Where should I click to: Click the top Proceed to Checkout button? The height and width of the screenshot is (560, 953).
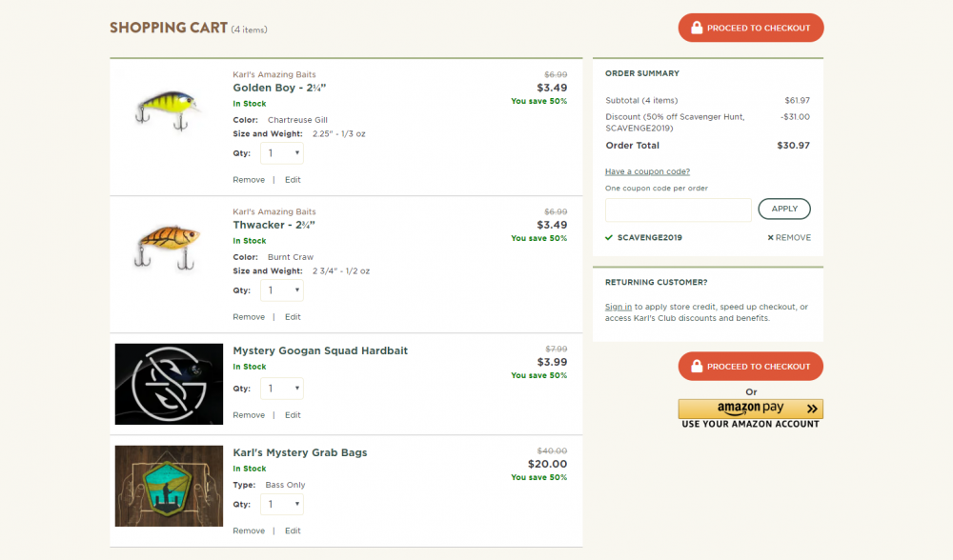(751, 28)
